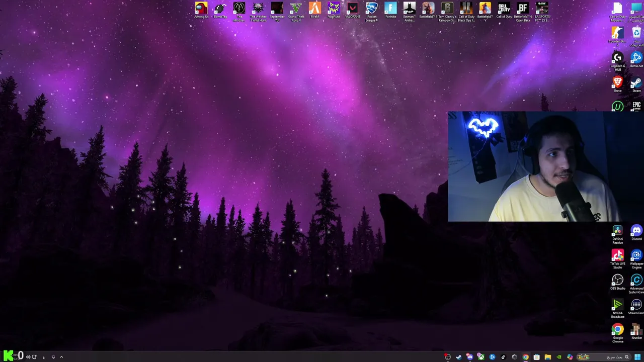Image resolution: width=644 pixels, height=362 pixels.
Task: Launch the Steam desktop shortcut
Action: click(636, 84)
